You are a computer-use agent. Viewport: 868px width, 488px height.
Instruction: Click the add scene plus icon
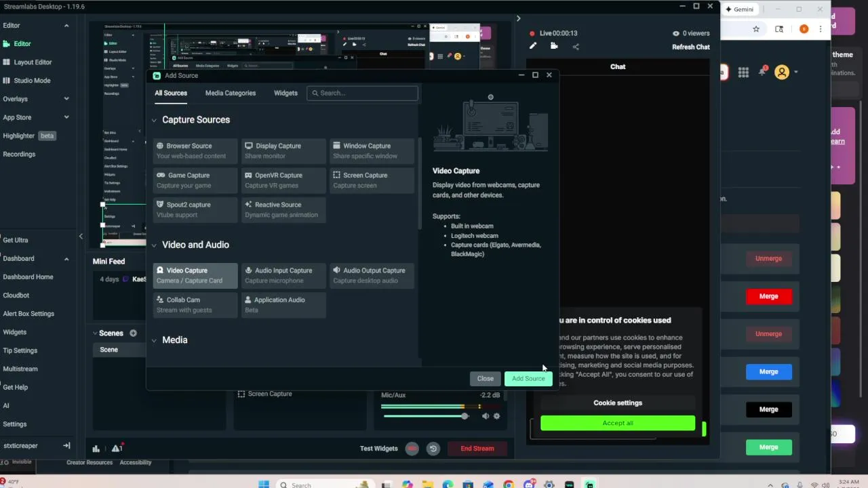point(133,333)
